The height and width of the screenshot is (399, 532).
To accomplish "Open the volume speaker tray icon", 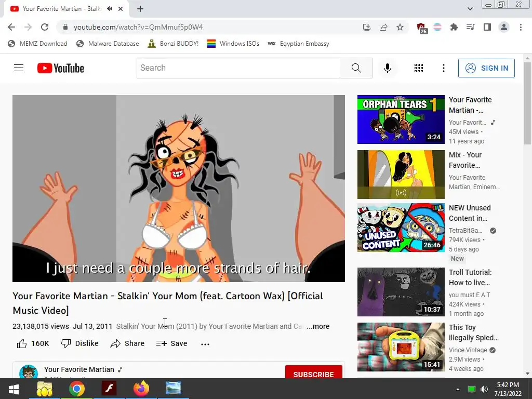I will point(484,389).
